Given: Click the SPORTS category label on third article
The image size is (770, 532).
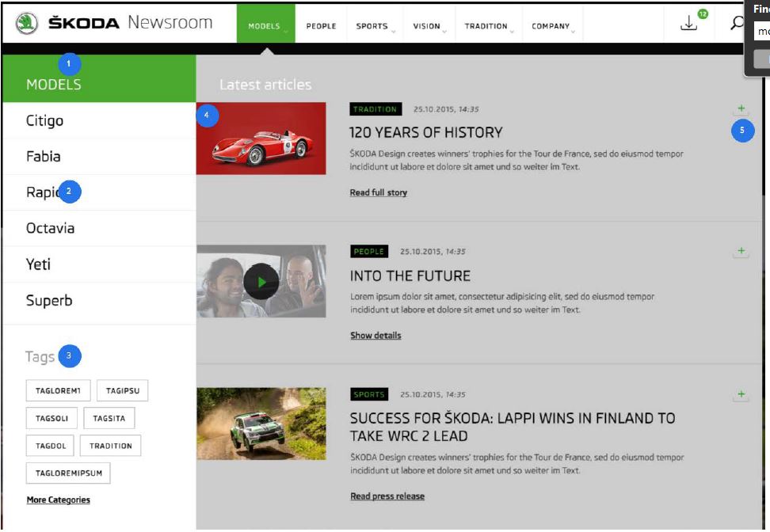Looking at the screenshot, I should click(x=369, y=394).
